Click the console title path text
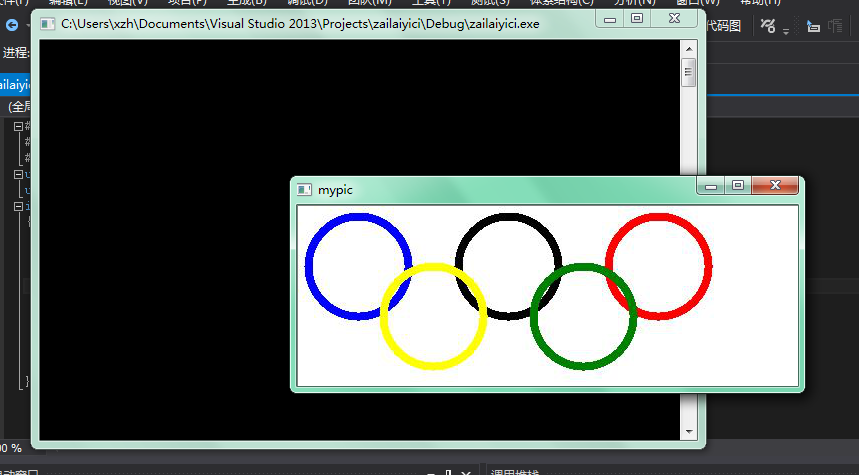 (x=300, y=24)
